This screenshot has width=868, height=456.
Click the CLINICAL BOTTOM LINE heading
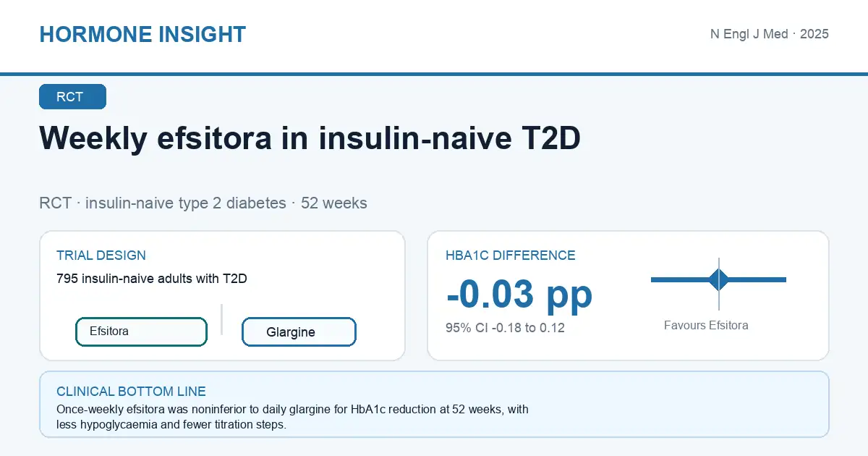(x=131, y=392)
